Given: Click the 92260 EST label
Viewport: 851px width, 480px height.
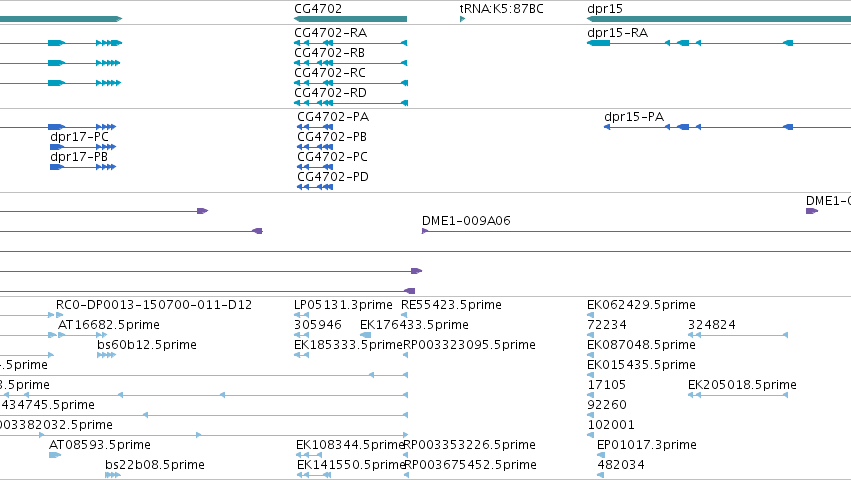Looking at the screenshot, I should pyautogui.click(x=607, y=406).
